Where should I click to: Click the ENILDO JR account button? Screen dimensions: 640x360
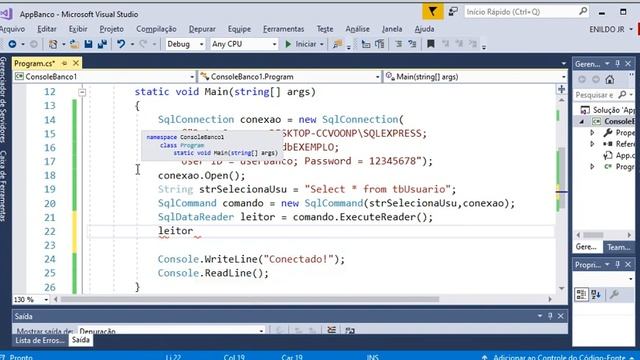tap(611, 29)
